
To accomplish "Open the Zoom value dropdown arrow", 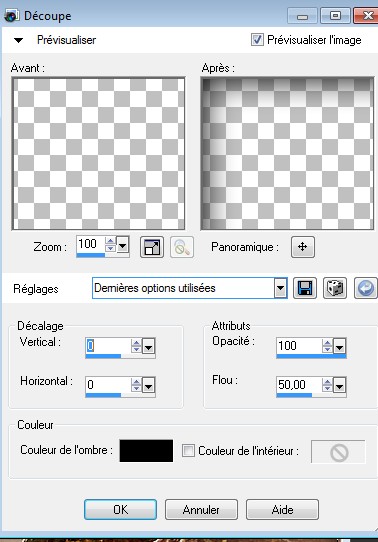I will click(123, 246).
